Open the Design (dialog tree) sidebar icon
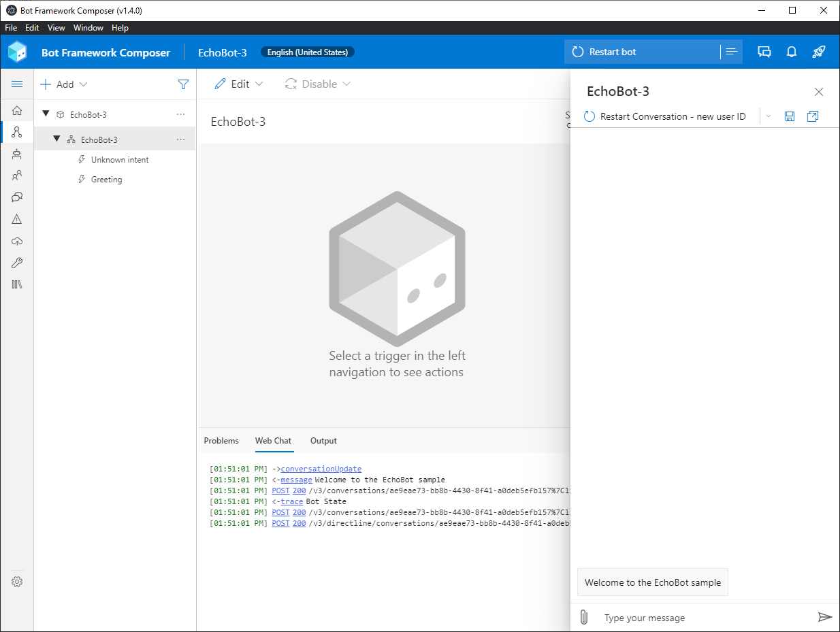Screen dimensions: 840x632 click(17, 132)
